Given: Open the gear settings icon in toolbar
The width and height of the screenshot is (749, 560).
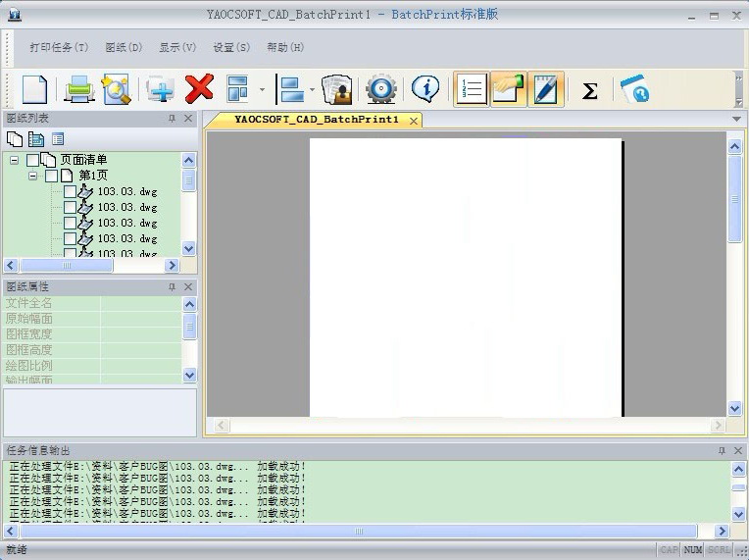Looking at the screenshot, I should [380, 90].
